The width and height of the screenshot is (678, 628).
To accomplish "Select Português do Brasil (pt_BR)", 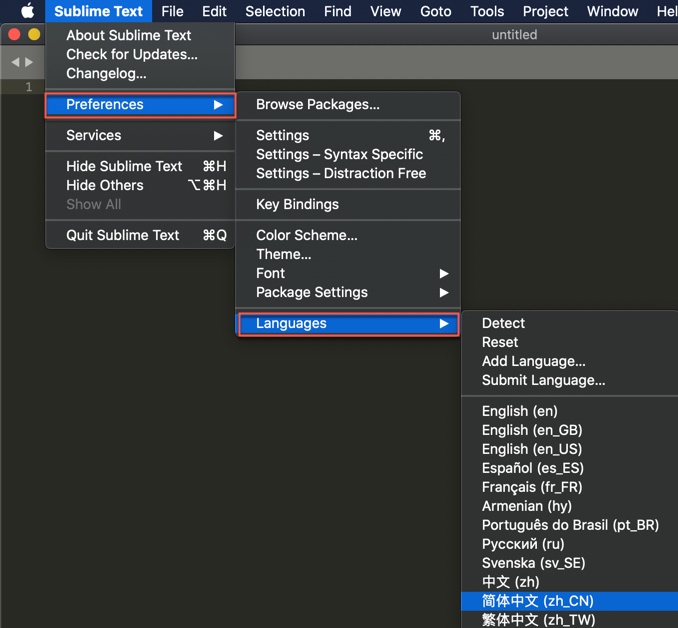I will pos(569,525).
